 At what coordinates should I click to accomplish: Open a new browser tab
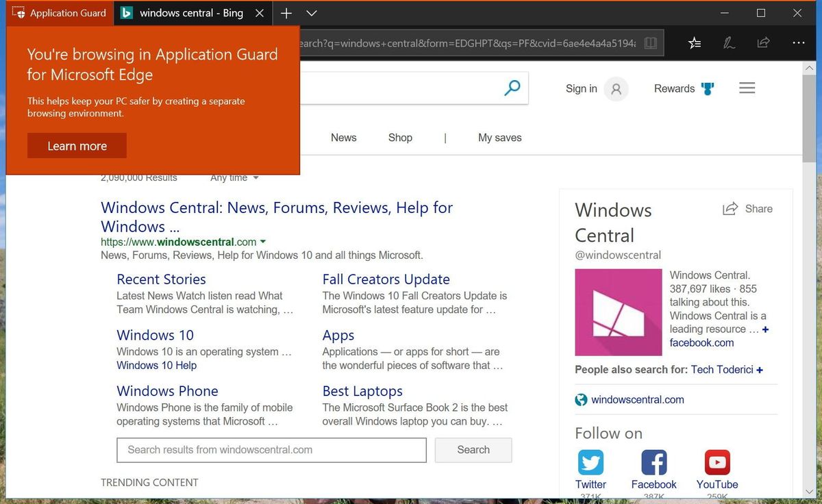point(286,12)
